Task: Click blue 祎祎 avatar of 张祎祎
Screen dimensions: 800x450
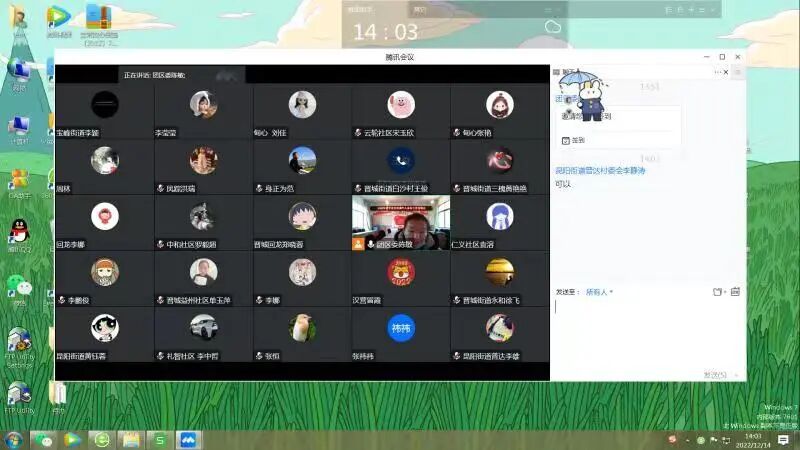Action: pyautogui.click(x=401, y=328)
